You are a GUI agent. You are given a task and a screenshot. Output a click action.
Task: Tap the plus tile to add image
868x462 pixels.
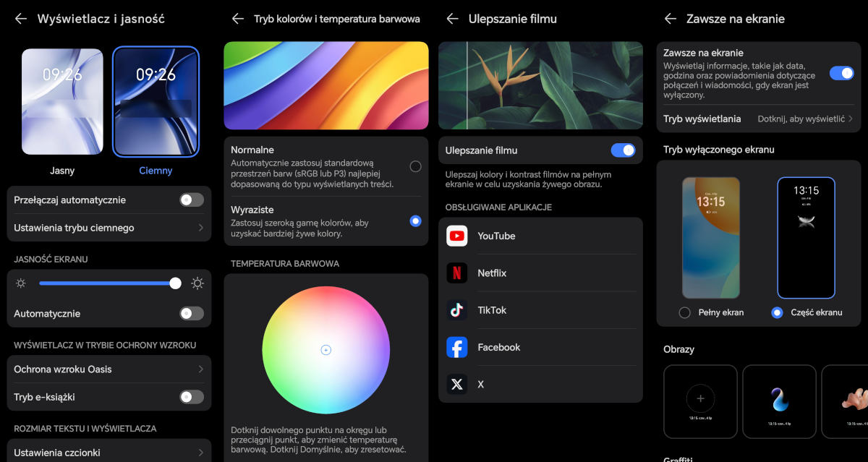coord(700,398)
